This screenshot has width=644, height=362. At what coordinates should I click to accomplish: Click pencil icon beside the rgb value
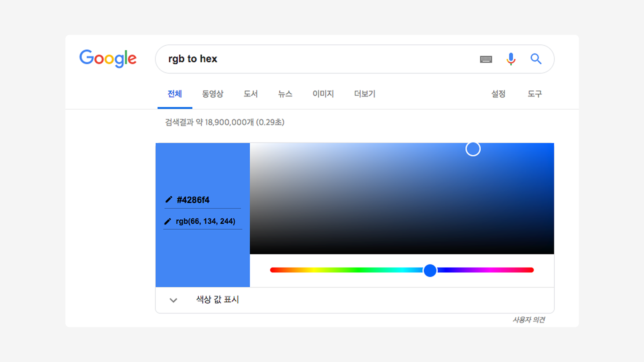[x=168, y=221]
